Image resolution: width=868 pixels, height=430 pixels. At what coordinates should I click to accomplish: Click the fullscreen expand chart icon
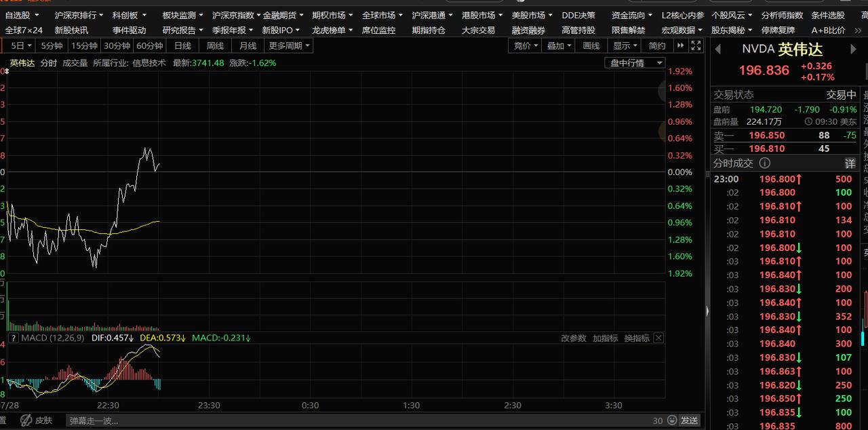696,45
